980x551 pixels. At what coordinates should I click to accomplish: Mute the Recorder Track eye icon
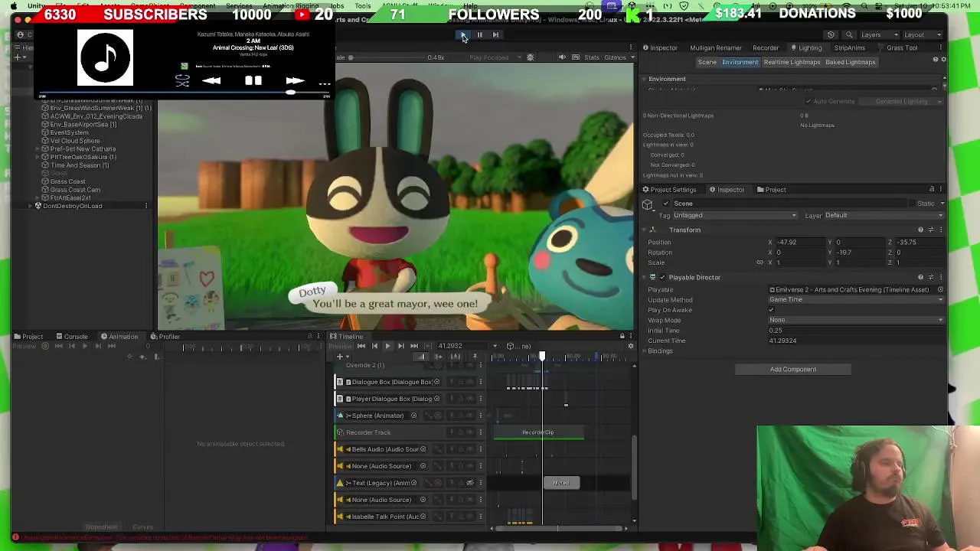[x=470, y=432]
